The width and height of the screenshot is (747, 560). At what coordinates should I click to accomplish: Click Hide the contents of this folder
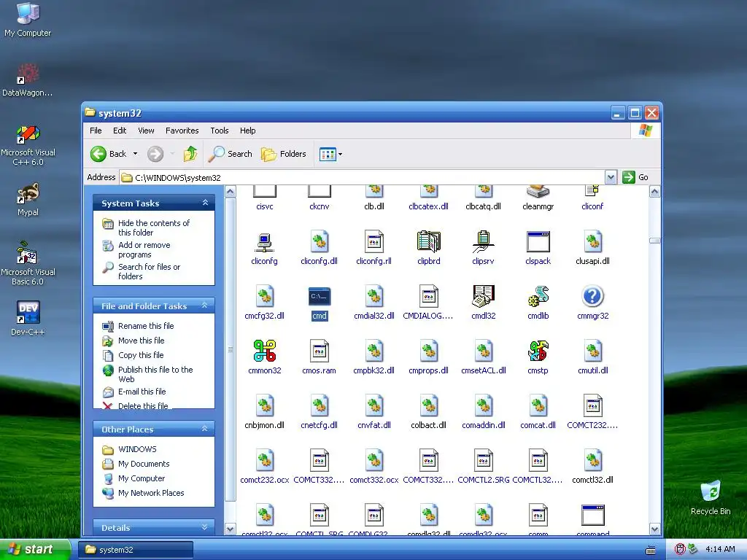click(154, 227)
